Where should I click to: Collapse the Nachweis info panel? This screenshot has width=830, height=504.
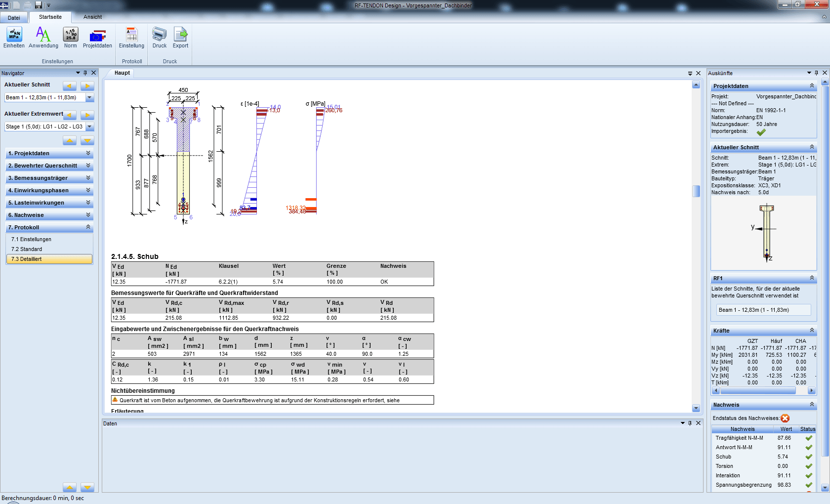812,404
